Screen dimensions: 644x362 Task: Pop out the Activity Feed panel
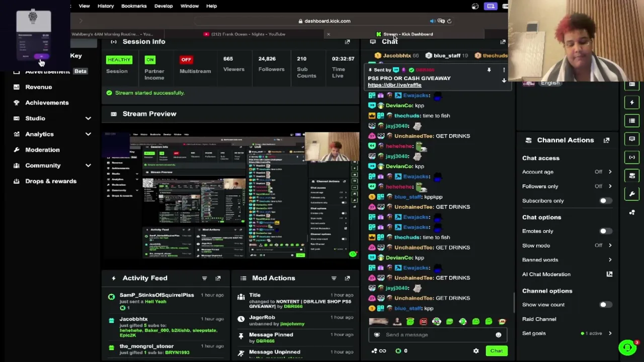pos(218,278)
